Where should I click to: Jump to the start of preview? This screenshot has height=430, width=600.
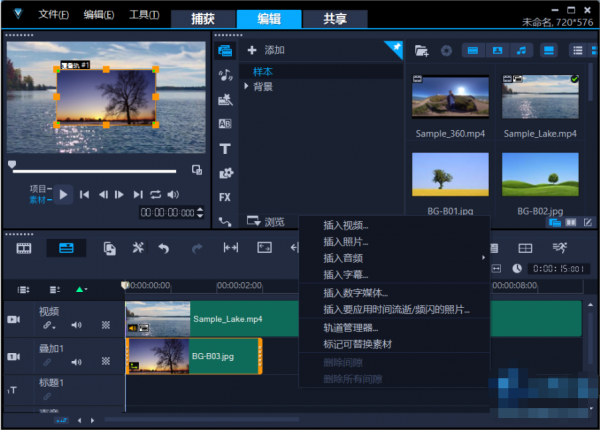click(84, 195)
